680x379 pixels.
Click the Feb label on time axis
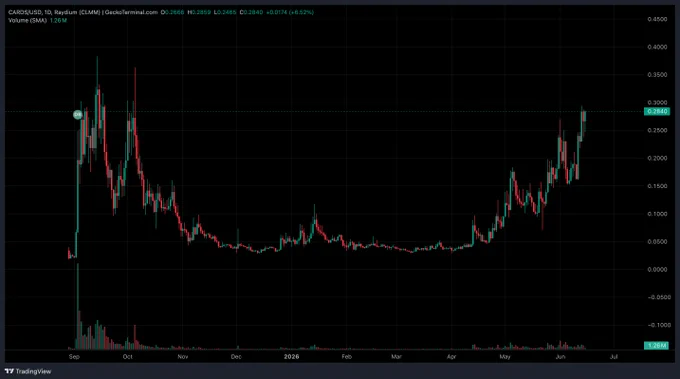click(x=347, y=357)
